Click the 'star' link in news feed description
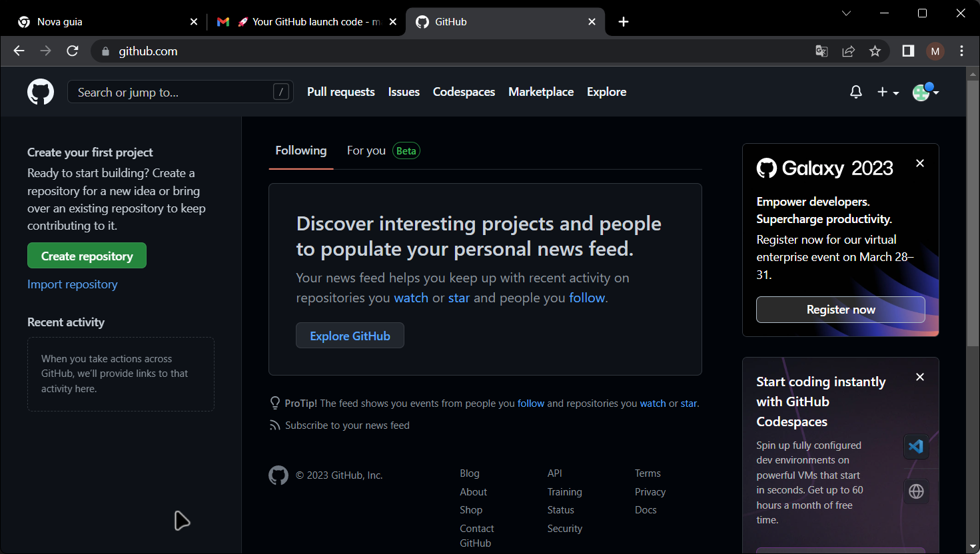980x554 pixels. 459,298
